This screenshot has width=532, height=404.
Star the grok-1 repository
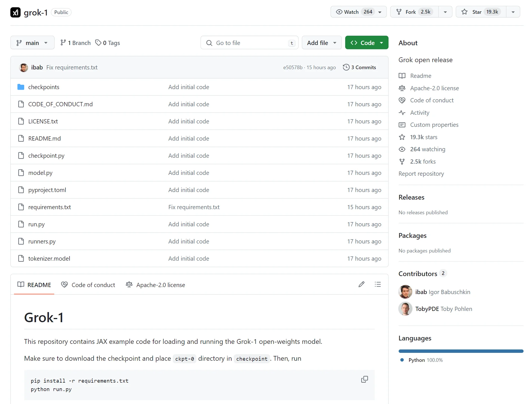(481, 12)
